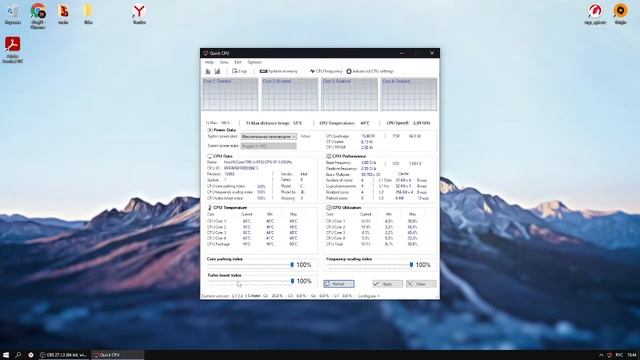Show hidden system tray icons
Viewport: 640px width, 360px height.
pos(601,355)
